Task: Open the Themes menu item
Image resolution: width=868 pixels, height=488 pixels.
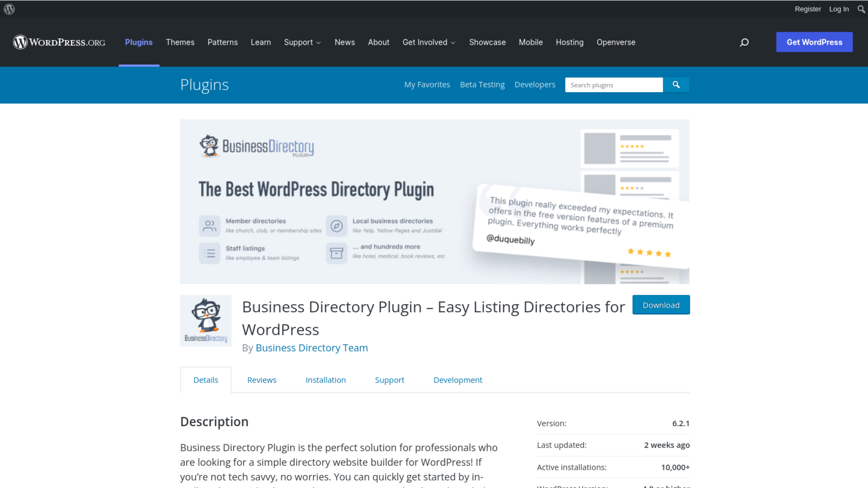Action: pyautogui.click(x=180, y=42)
